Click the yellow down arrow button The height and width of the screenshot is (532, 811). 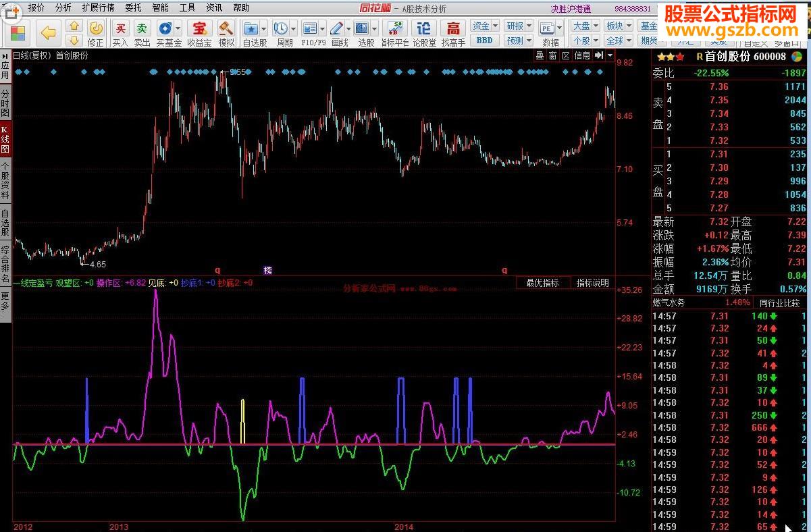click(x=75, y=39)
